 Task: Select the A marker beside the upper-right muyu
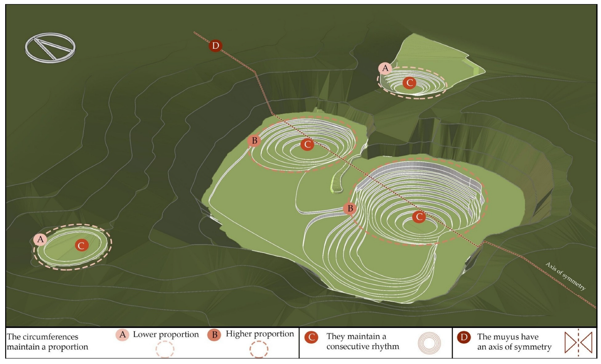(x=385, y=68)
